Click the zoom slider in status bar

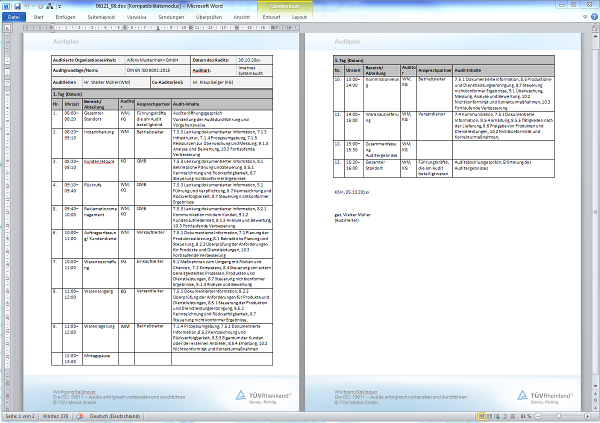pyautogui.click(x=559, y=416)
